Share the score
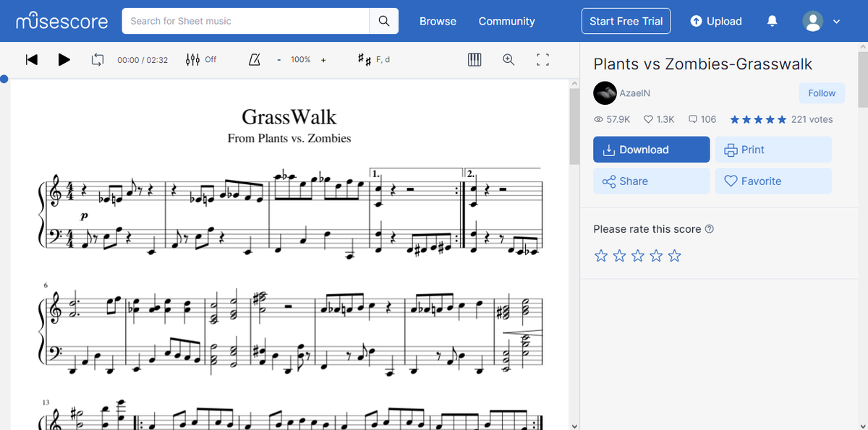The image size is (868, 430). click(x=652, y=181)
